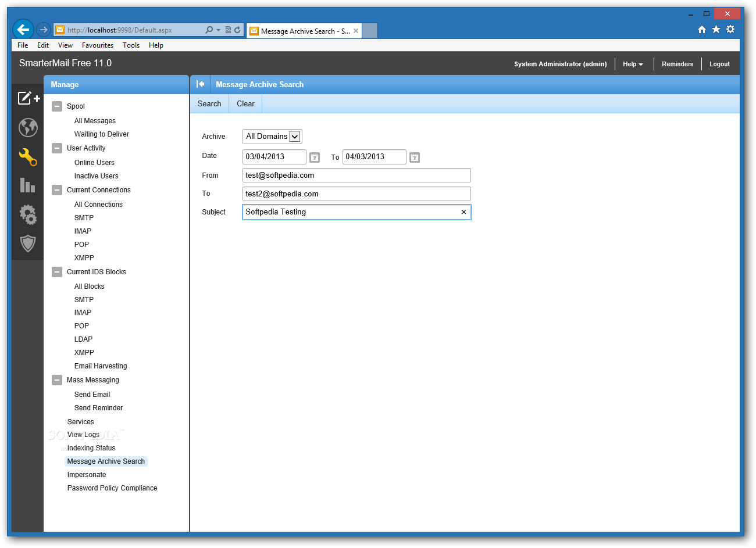The height and width of the screenshot is (548, 756).
Task: Go back with browser back arrow
Action: (23, 30)
